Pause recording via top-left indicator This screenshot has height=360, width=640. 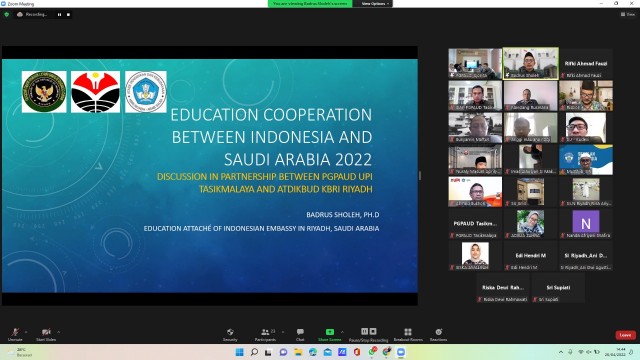[x=60, y=15]
